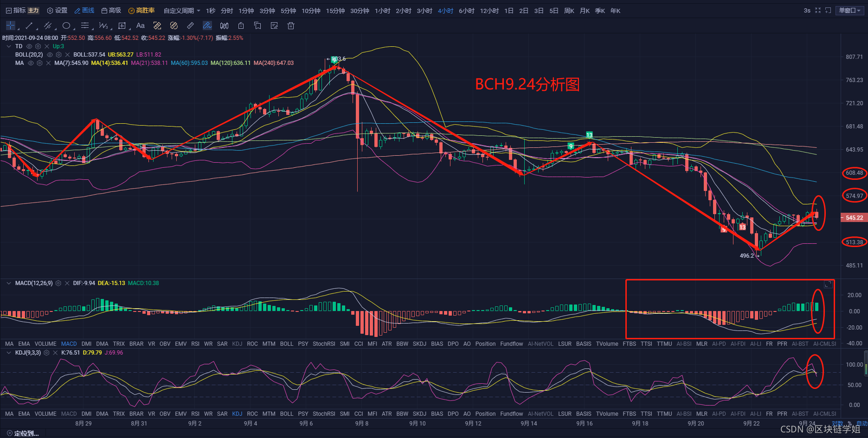Viewport: 868px width, 438px height.
Task: Remove the BOLL indicator with X
Action: point(67,55)
